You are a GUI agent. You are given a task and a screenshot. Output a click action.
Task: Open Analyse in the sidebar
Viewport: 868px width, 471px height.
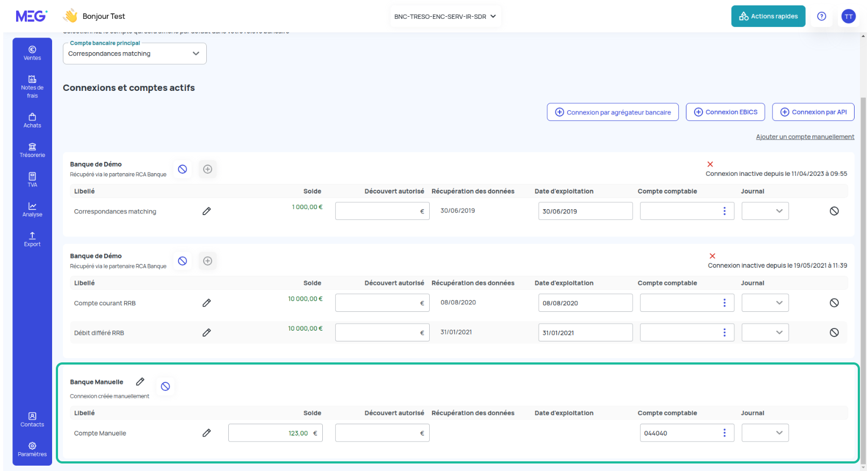[x=32, y=209]
